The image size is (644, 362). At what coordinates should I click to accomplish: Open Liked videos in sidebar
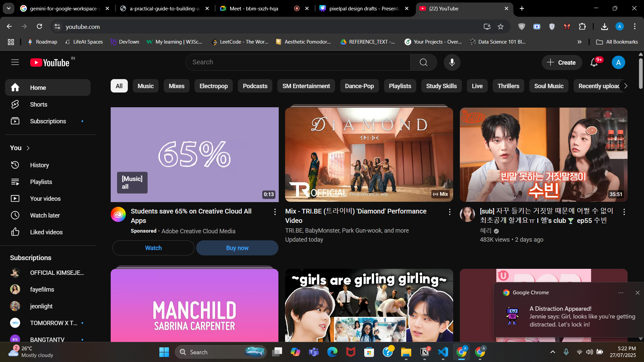pyautogui.click(x=46, y=232)
